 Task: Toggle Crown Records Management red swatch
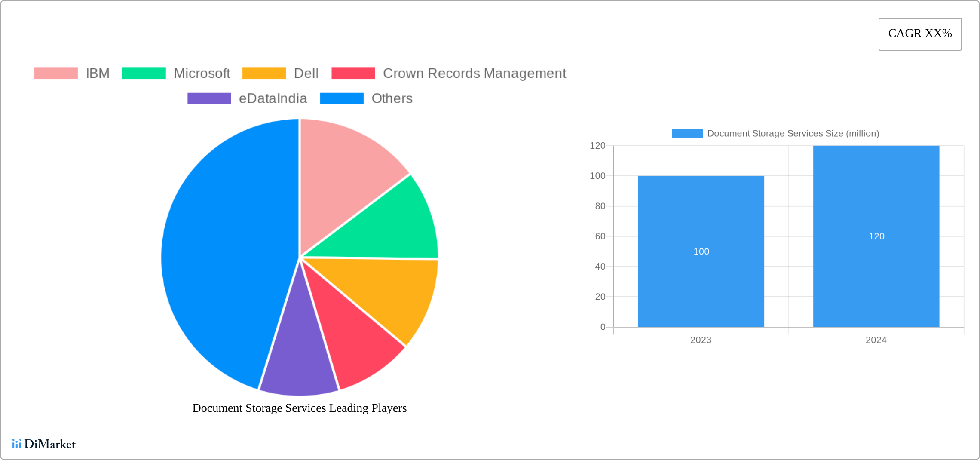353,74
